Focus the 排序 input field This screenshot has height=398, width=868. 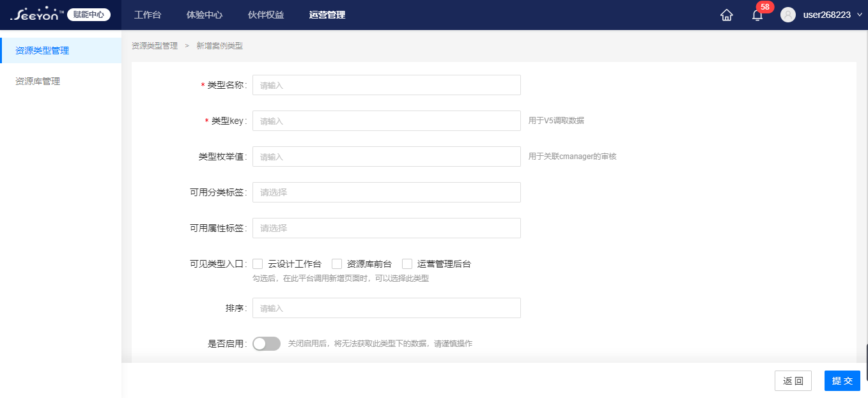(387, 308)
